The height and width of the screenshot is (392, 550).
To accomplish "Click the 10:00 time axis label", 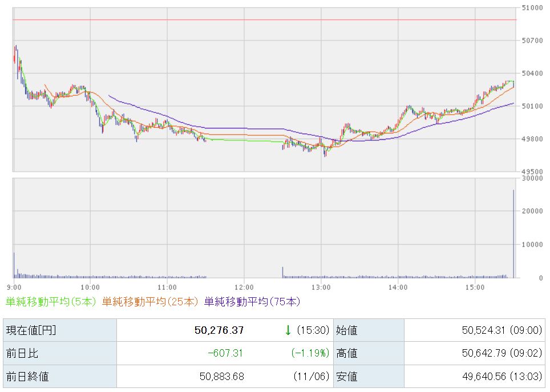I will click(90, 286).
